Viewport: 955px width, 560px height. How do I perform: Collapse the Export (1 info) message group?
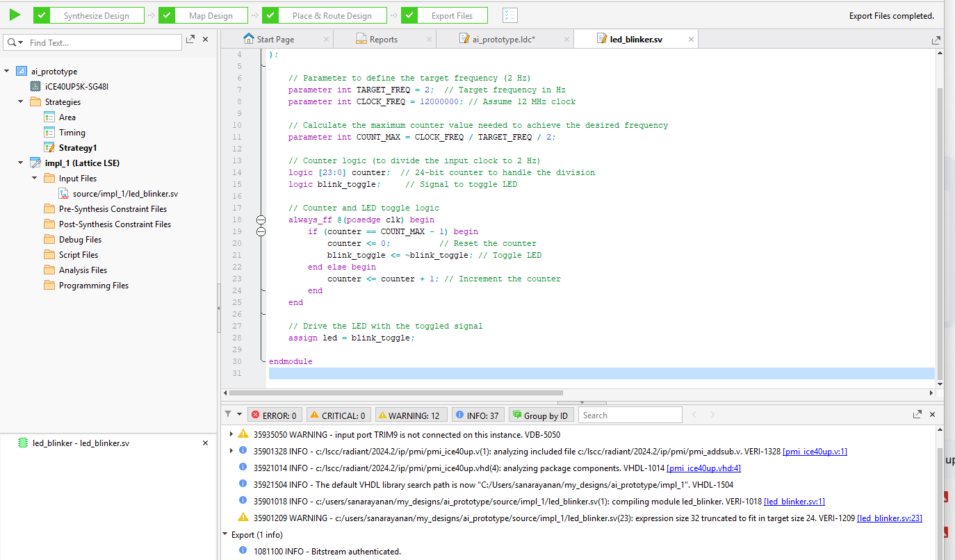225,535
